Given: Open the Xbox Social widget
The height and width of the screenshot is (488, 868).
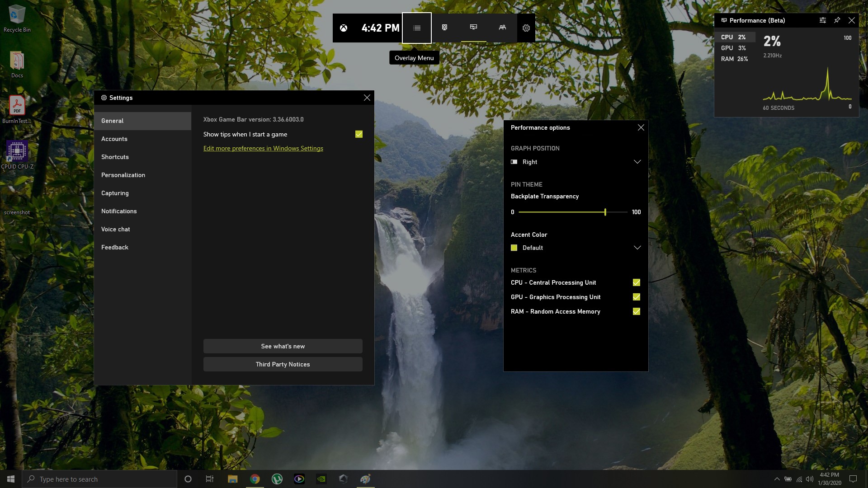Looking at the screenshot, I should [x=502, y=28].
